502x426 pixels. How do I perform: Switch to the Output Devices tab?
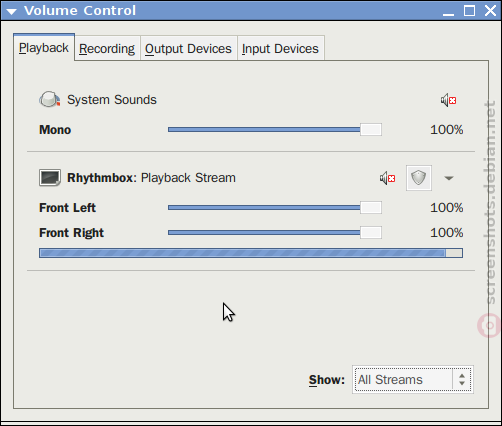tap(188, 49)
